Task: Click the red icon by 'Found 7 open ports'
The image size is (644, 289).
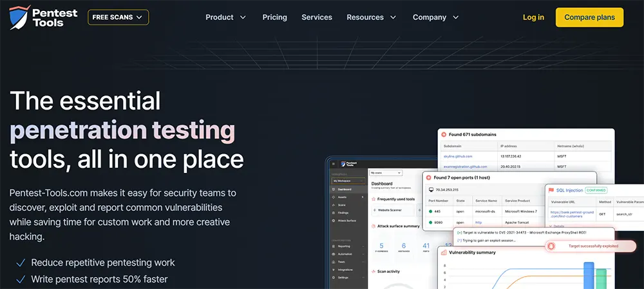Action: (x=428, y=178)
